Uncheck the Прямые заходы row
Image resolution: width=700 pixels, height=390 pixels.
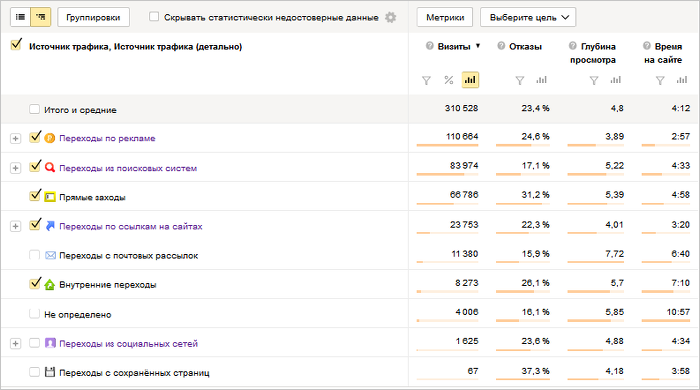pyautogui.click(x=35, y=195)
